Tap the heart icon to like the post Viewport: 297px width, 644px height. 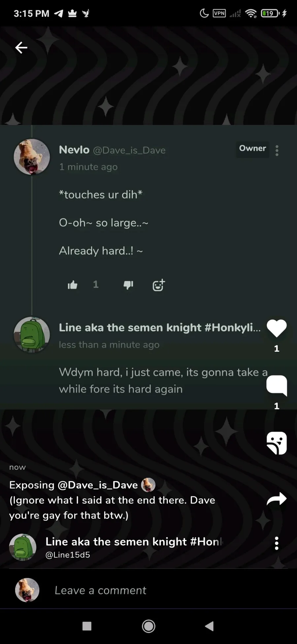click(277, 328)
